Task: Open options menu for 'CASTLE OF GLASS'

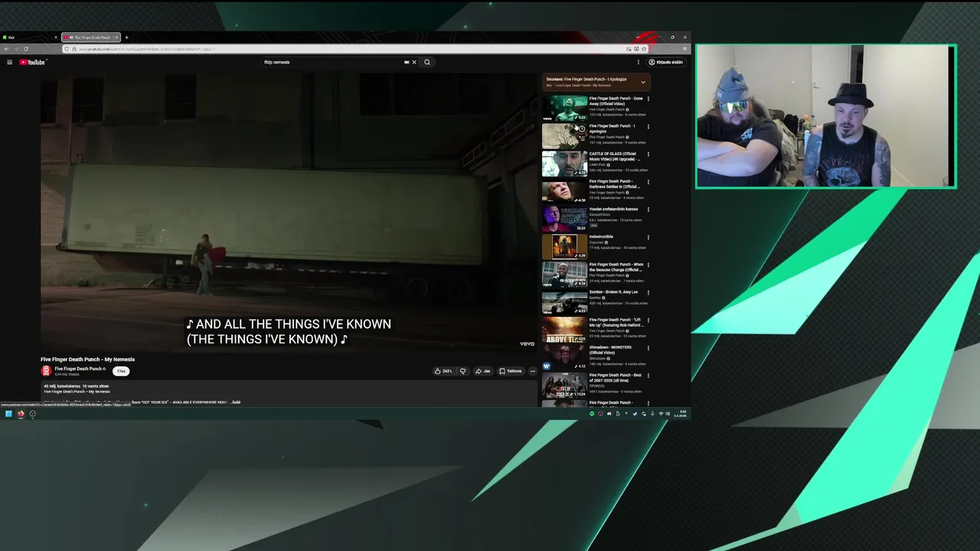Action: coord(648,154)
